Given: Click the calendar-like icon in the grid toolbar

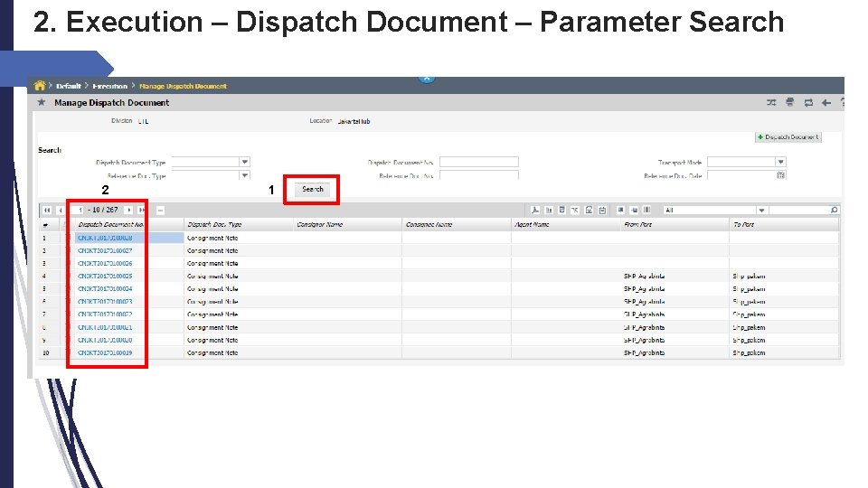Looking at the screenshot, I should point(602,211).
